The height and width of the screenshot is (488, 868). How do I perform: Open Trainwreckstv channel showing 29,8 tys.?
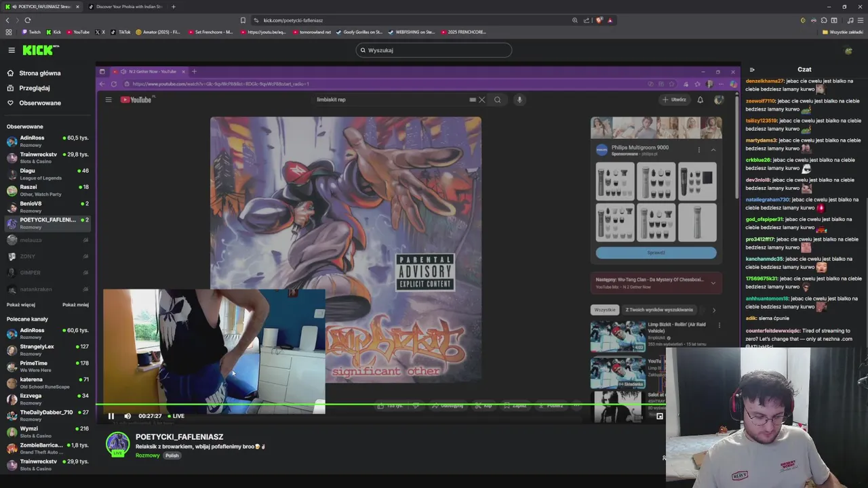coord(47,157)
